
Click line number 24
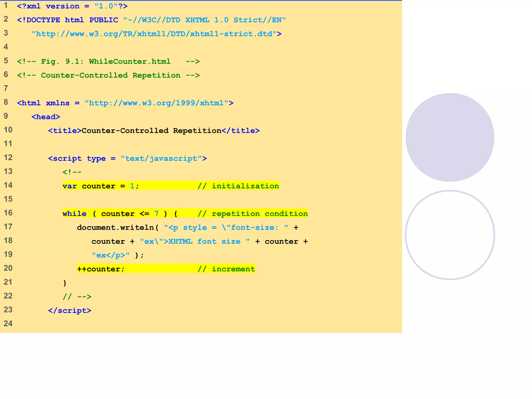pos(8,323)
